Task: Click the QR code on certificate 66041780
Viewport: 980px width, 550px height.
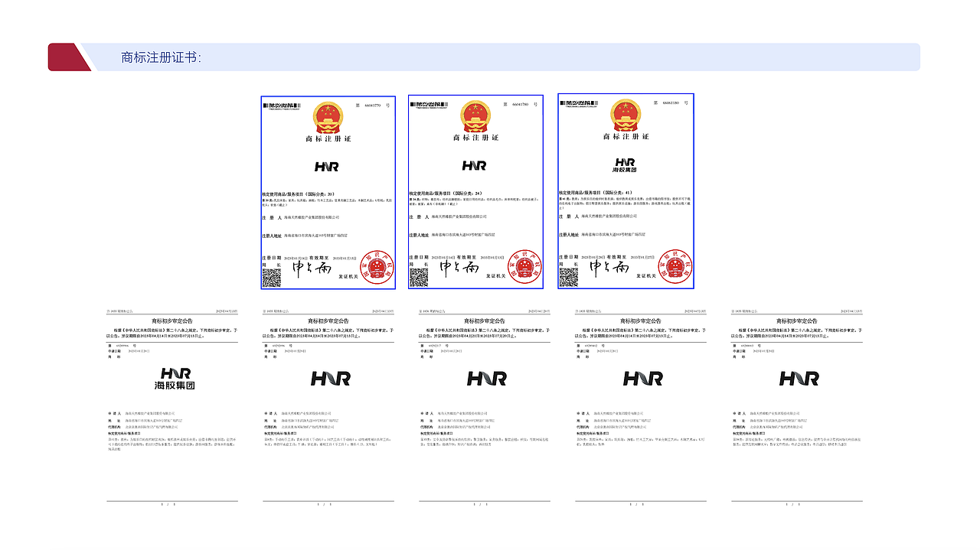Action: click(x=418, y=276)
